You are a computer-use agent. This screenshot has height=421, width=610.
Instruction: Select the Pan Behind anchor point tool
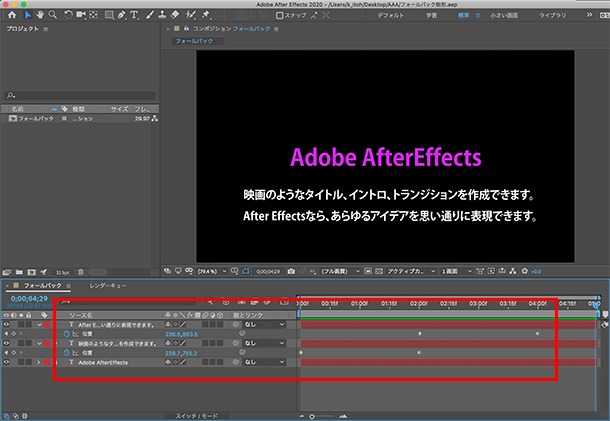click(93, 15)
